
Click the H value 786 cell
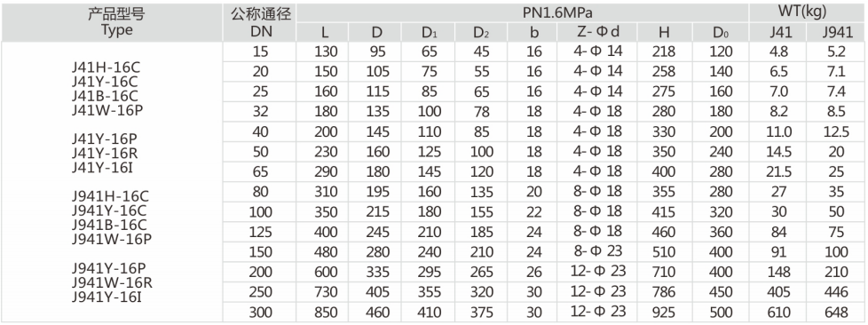coord(664,292)
